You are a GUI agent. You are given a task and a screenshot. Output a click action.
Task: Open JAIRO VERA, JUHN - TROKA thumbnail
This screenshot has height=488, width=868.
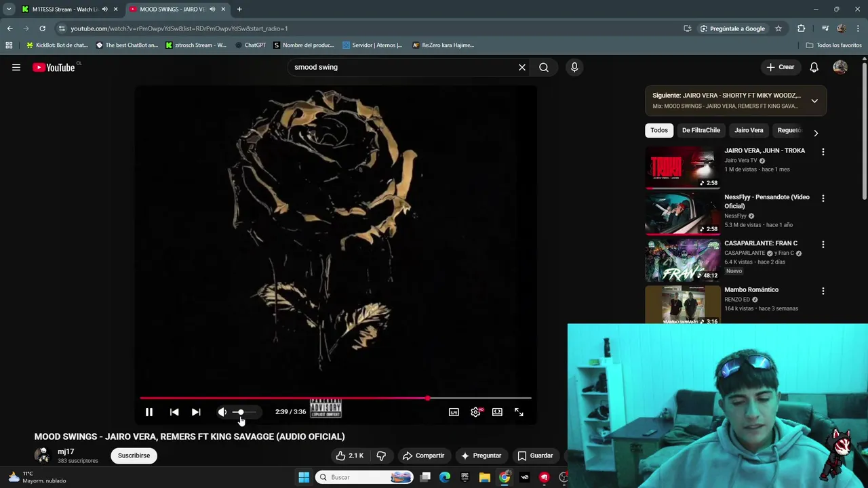[682, 167]
